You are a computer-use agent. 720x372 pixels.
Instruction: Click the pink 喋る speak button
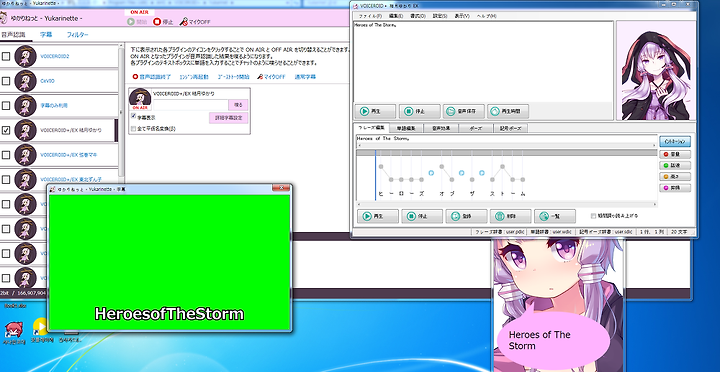[x=238, y=105]
